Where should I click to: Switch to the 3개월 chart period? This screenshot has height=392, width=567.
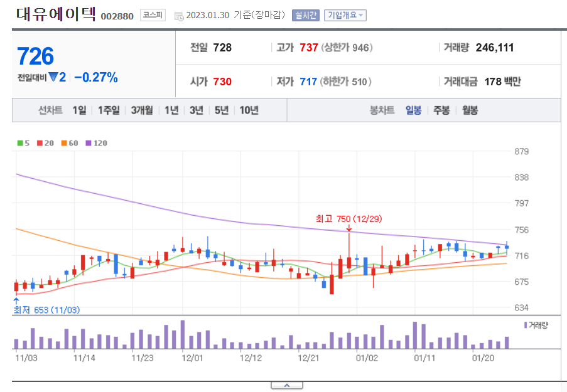[142, 110]
